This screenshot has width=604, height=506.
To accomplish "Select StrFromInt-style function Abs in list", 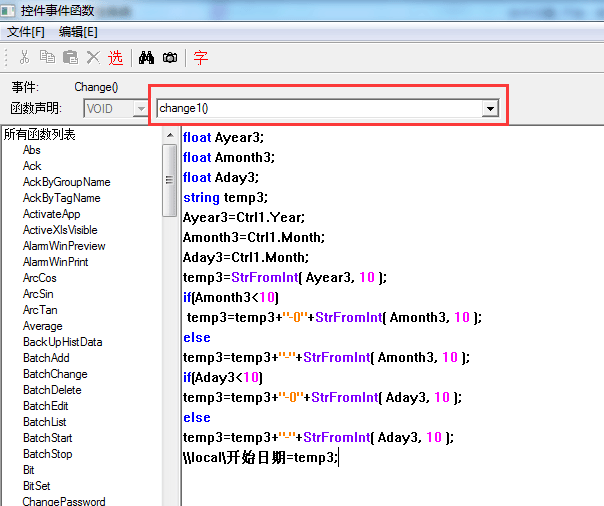I will [x=32, y=150].
